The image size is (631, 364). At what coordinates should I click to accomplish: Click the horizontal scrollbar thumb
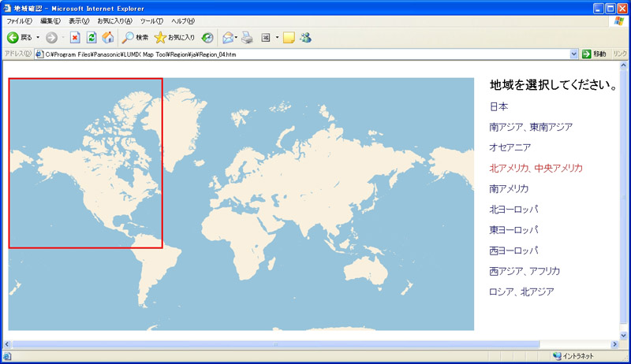point(275,344)
